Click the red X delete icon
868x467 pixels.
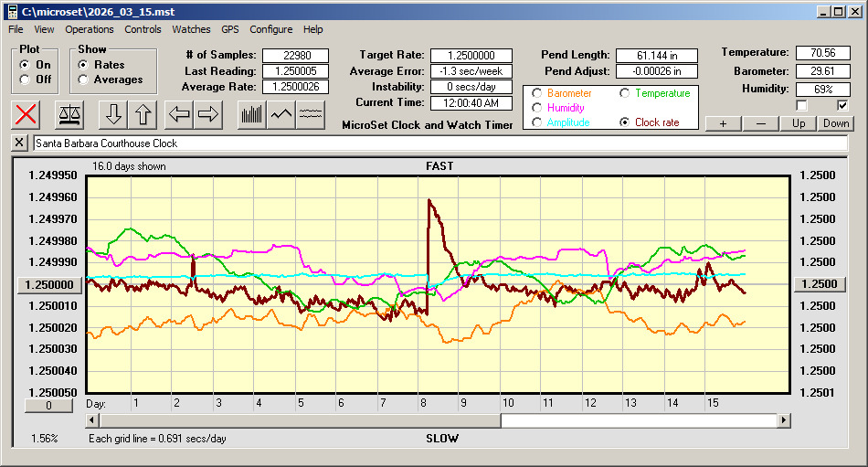[x=26, y=114]
